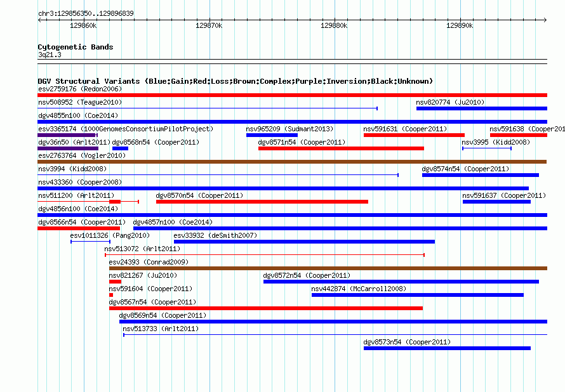Select the dgv8568n54 (Cooper2011) small blue bar

tap(121, 148)
